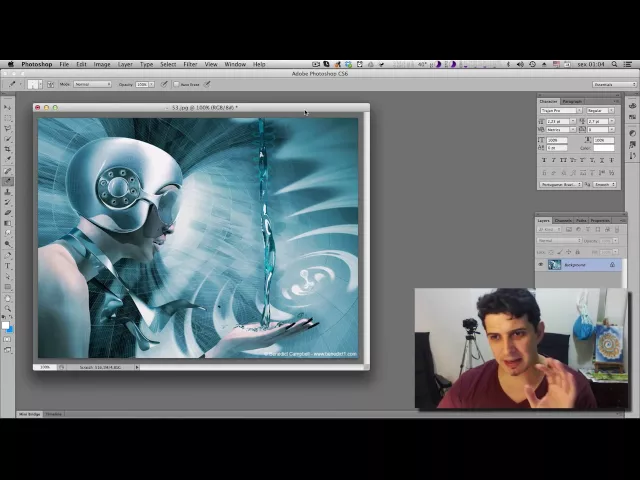Select the Quick Selection tool
This screenshot has height=480, width=640.
tap(7, 139)
